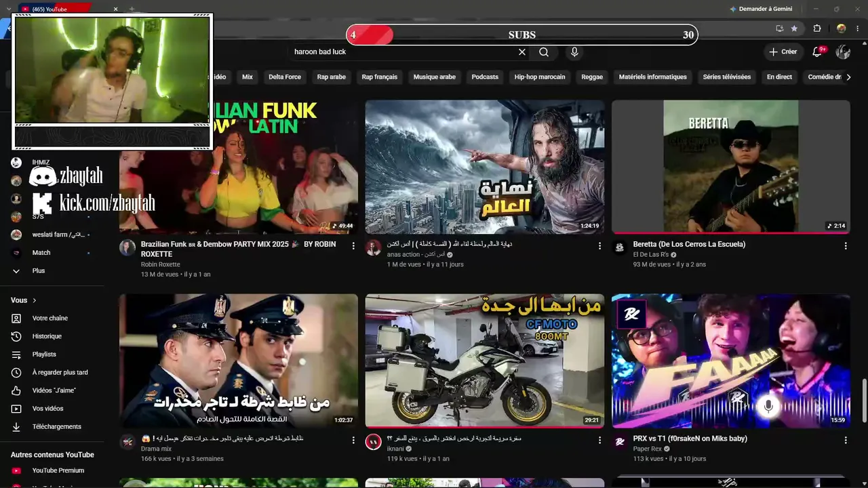Click the Créer button
Image resolution: width=868 pixels, height=488 pixels.
[782, 52]
